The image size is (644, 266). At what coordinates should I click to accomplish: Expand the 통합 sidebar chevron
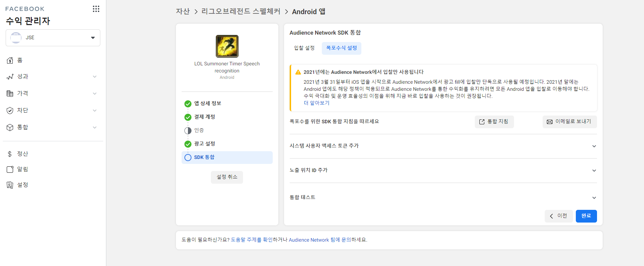[x=95, y=128]
